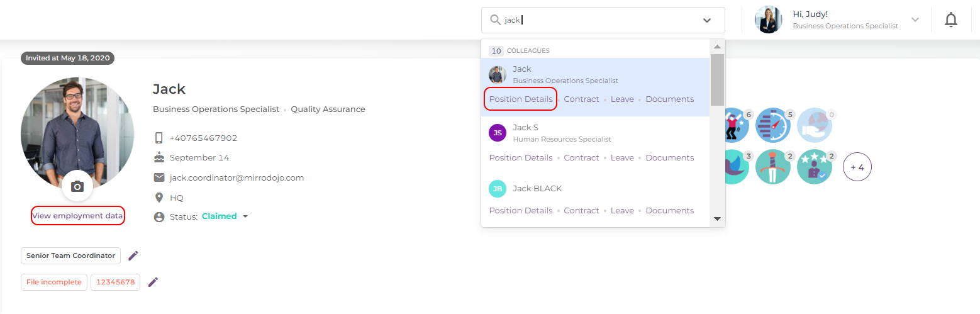The image size is (980, 314).
Task: Open the stopwatch speed badge with count 5
Action: [772, 125]
